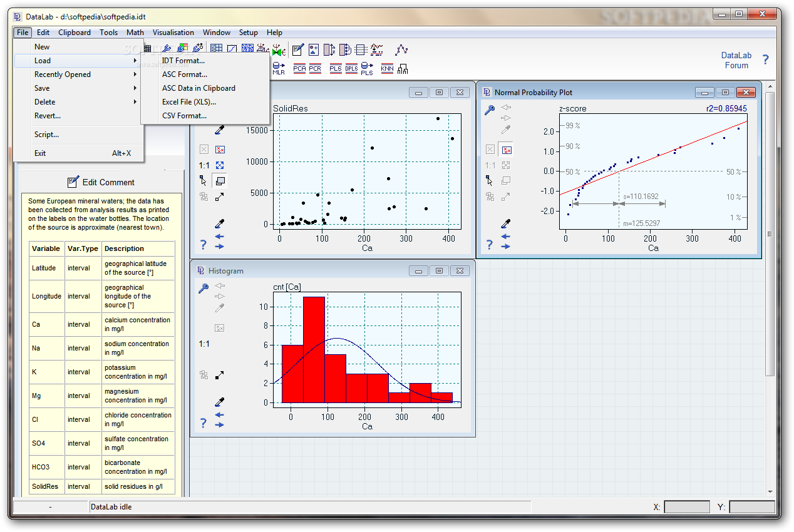
Task: Expand the Delete submenu
Action: pyautogui.click(x=79, y=102)
